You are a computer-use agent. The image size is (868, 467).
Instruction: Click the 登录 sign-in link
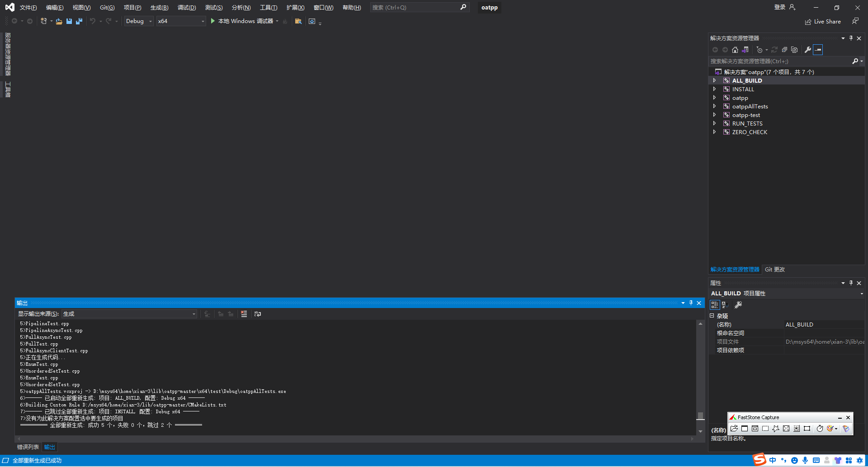[780, 7]
